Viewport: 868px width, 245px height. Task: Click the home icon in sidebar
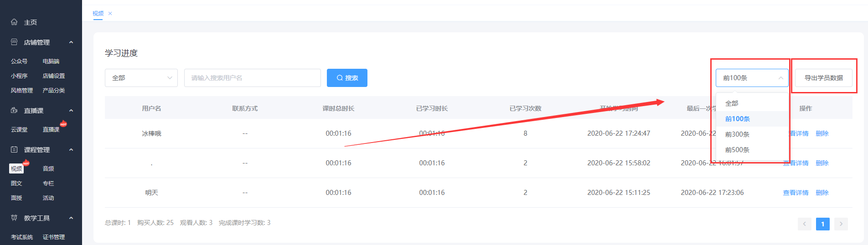pos(14,22)
